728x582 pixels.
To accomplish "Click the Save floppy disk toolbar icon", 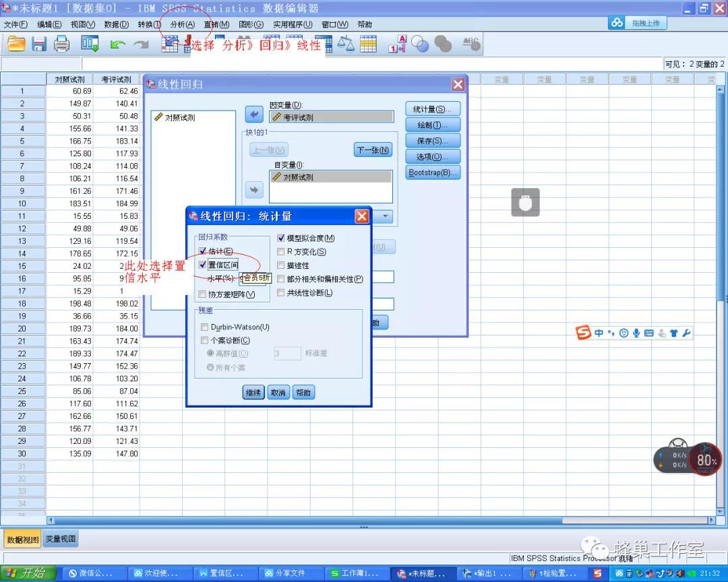I will (38, 44).
